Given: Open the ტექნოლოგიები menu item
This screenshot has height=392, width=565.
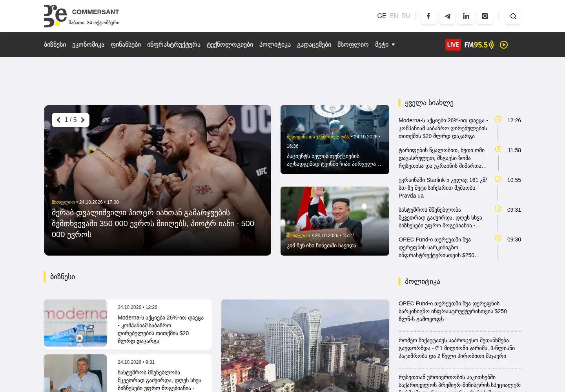Looking at the screenshot, I should tap(230, 45).
